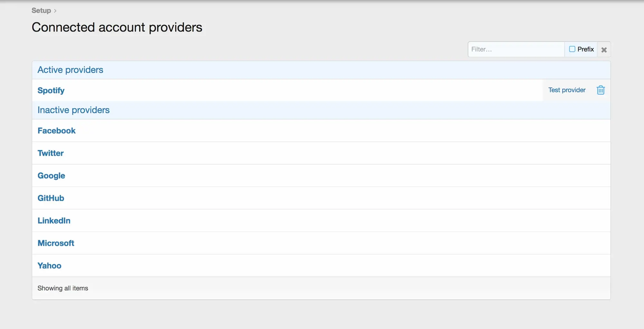Select the Microsoft provider
This screenshot has height=329, width=644.
[x=56, y=243]
